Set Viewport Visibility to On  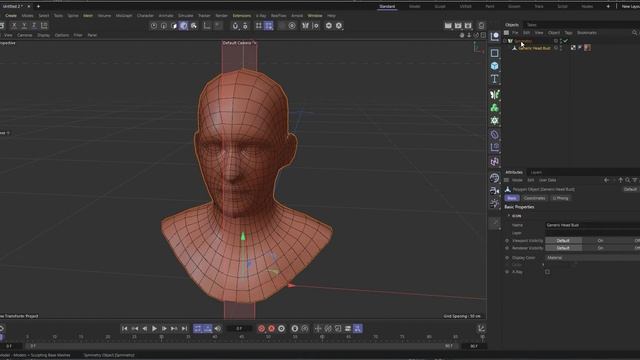pyautogui.click(x=600, y=240)
